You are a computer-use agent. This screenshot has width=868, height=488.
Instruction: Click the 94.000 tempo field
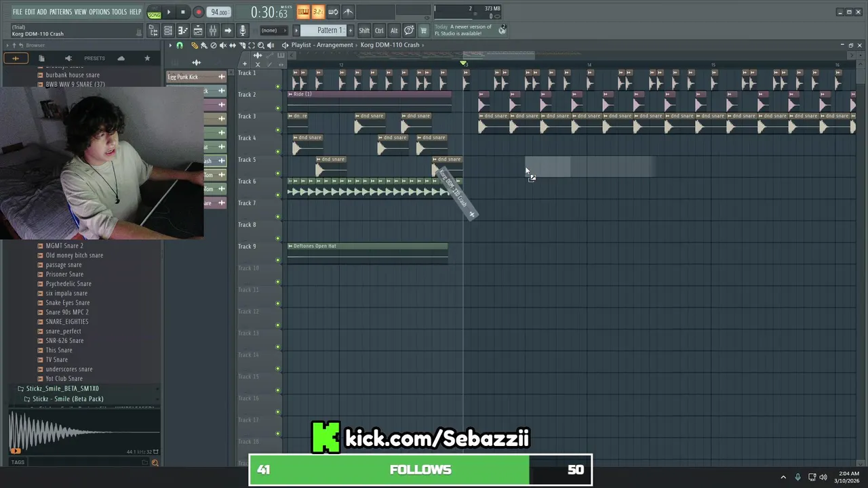[x=219, y=12]
